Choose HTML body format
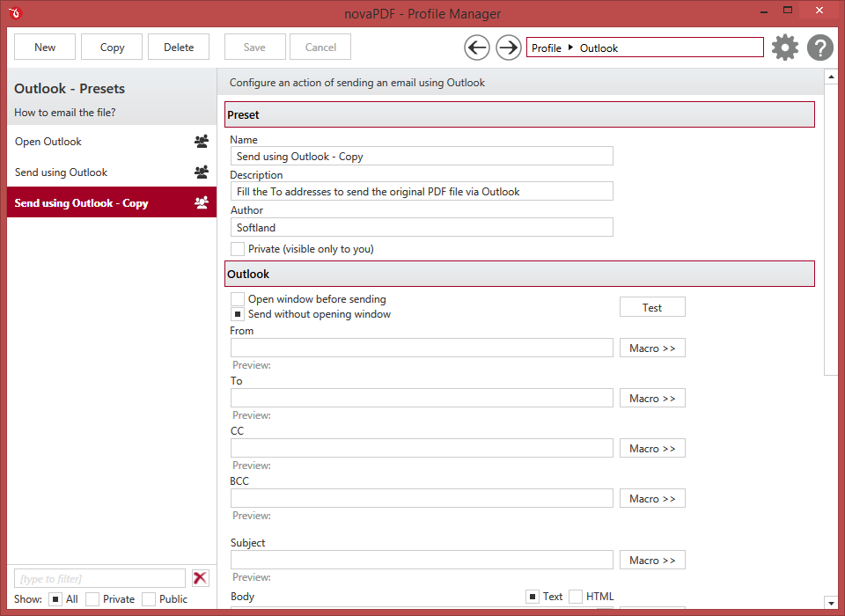 [576, 597]
